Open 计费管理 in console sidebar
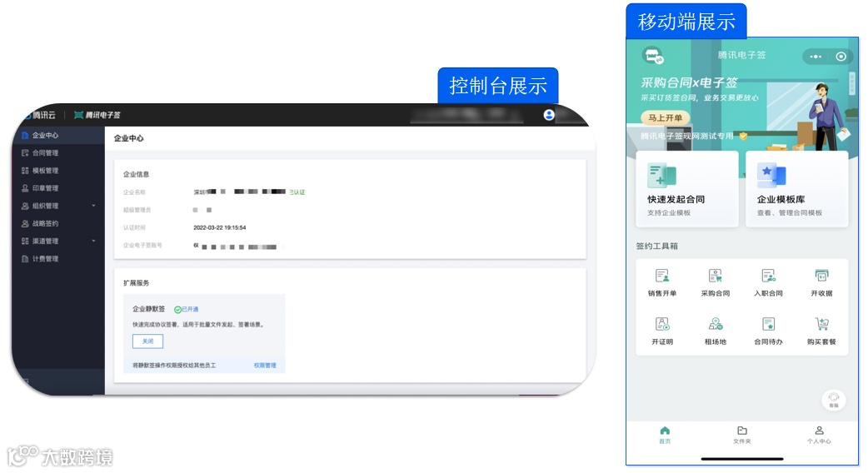This screenshot has width=868, height=473. click(x=57, y=259)
